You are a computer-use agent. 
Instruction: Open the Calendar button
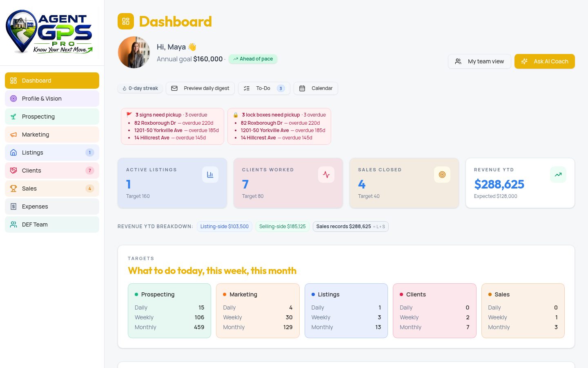pyautogui.click(x=316, y=88)
